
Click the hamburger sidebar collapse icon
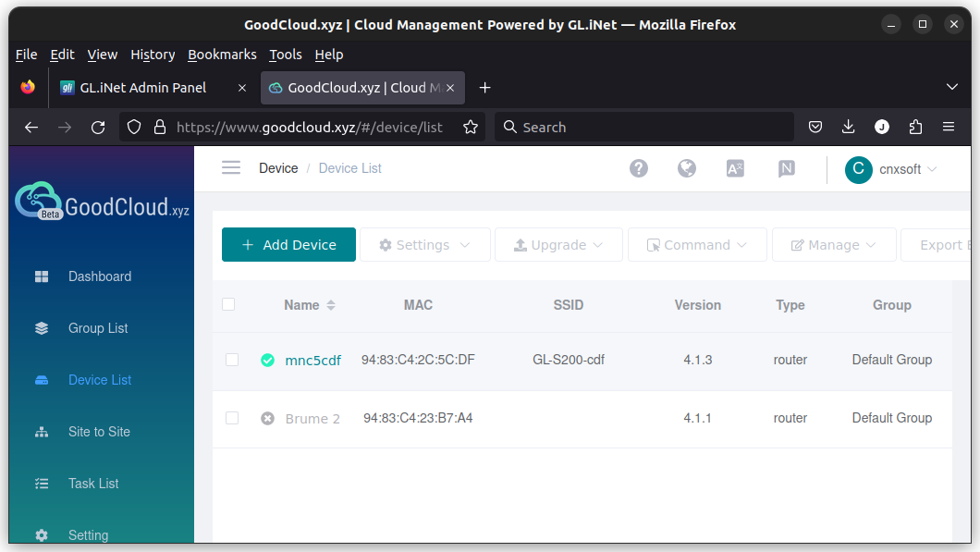tap(230, 167)
